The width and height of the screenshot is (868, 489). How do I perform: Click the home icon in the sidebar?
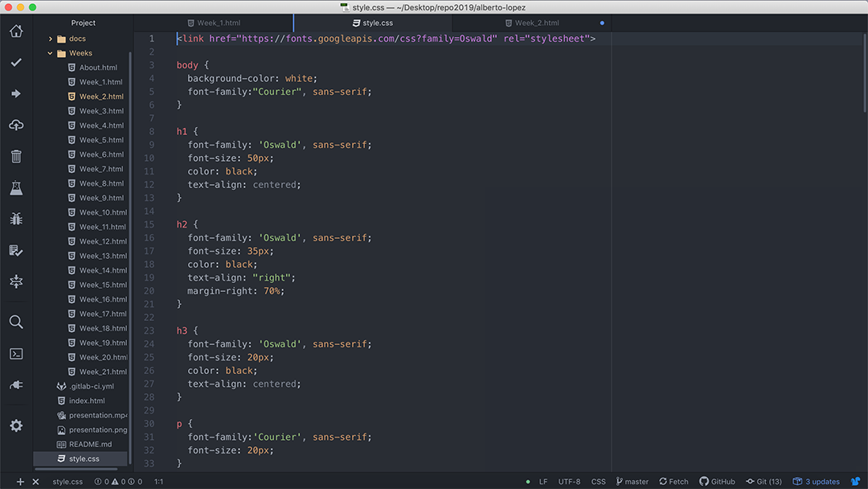tap(16, 31)
